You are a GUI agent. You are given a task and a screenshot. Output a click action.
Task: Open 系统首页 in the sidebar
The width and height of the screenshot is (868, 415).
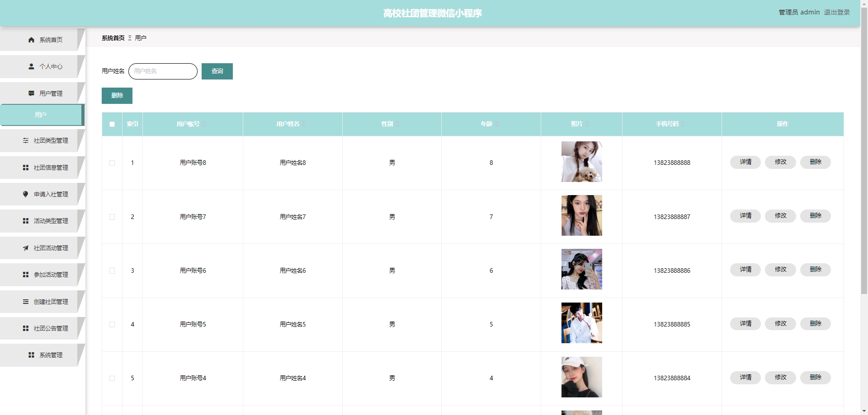42,40
